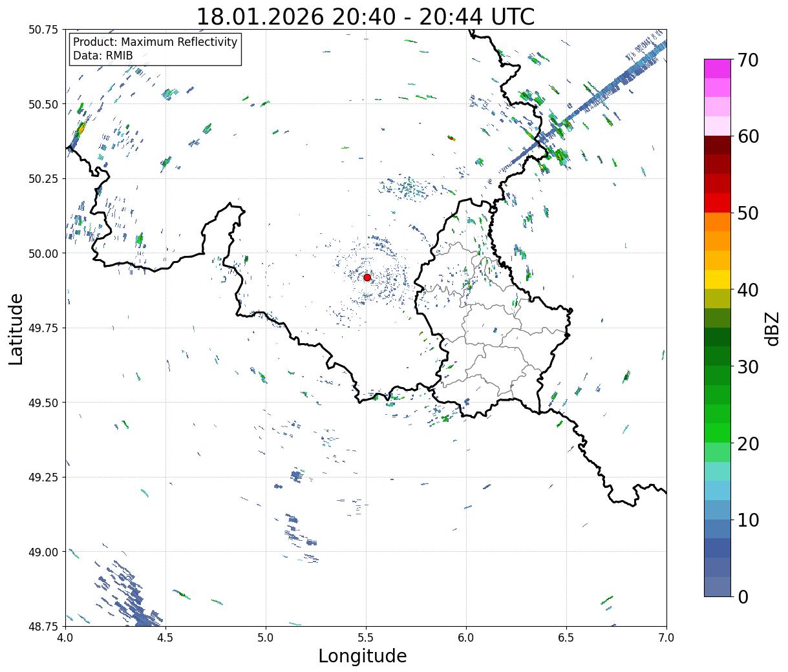The image size is (788, 672).
Task: Click the colorbar tick label 60
Action: tap(747, 136)
